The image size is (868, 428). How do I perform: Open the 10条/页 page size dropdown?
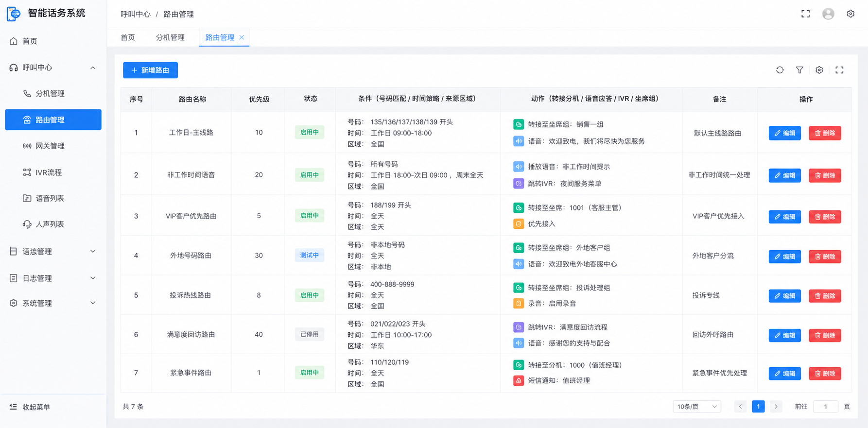[697, 407]
